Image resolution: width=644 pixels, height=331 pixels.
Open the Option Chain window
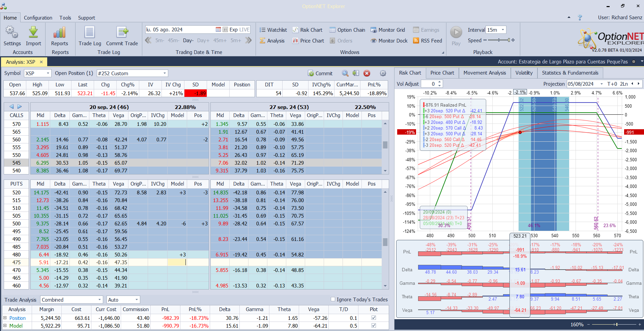click(347, 30)
